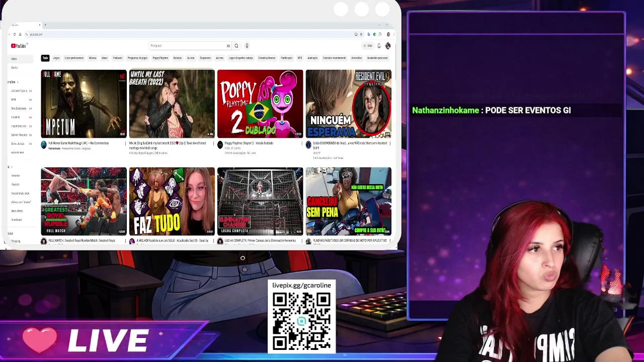The height and width of the screenshot is (362, 644).
Task: Open channel avatar under Poppy Playtime video
Action: [220, 145]
